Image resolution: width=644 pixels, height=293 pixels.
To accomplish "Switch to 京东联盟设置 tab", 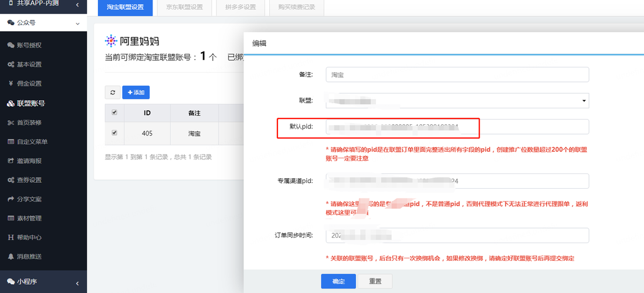I will (185, 8).
